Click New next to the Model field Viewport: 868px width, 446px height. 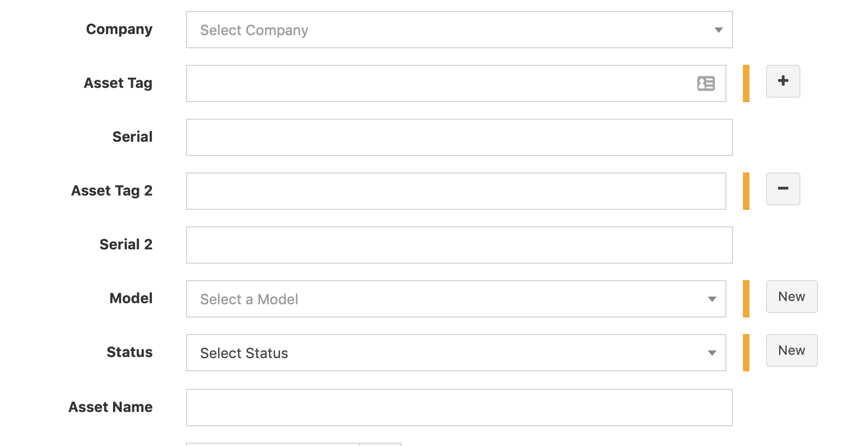[x=792, y=297]
